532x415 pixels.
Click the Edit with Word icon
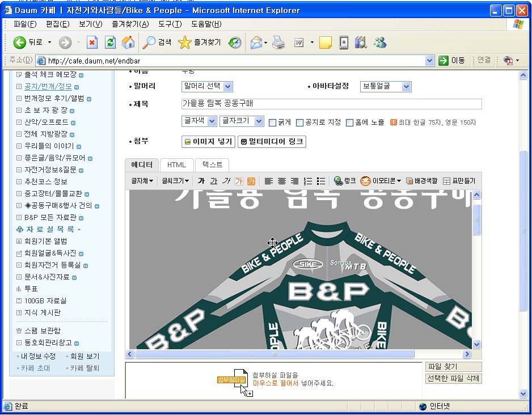[299, 43]
